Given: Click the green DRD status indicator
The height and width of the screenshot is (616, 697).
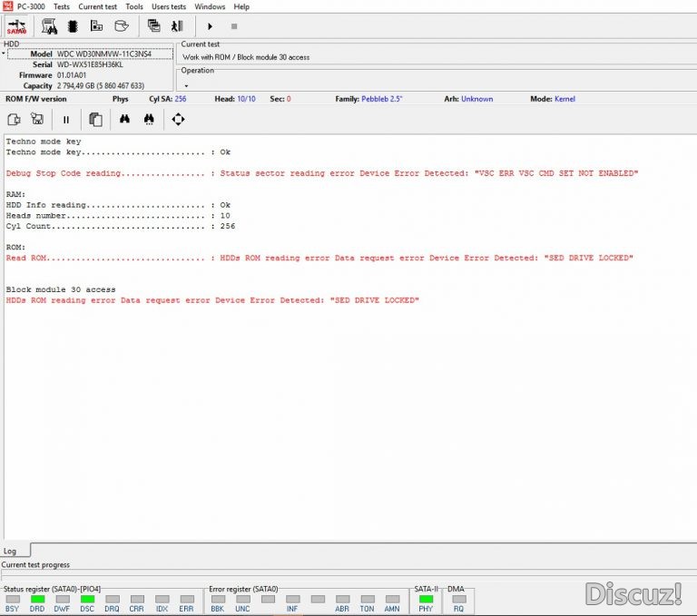Looking at the screenshot, I should tap(37, 599).
